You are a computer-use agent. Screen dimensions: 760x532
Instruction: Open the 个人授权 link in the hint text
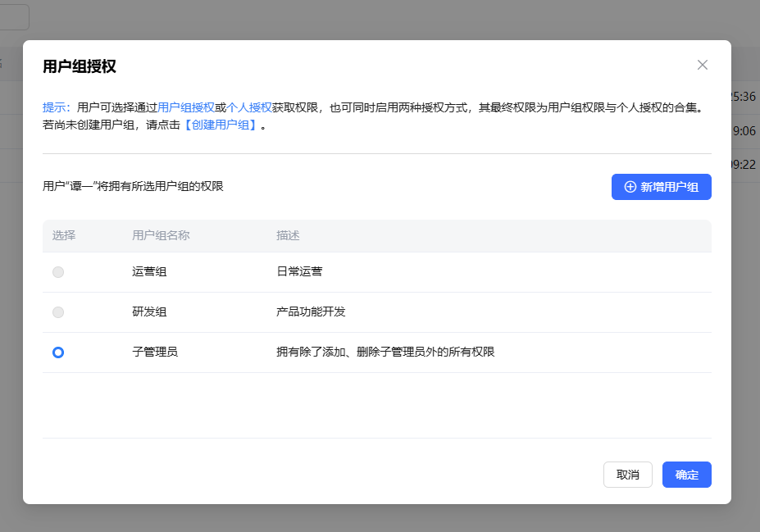click(x=249, y=107)
